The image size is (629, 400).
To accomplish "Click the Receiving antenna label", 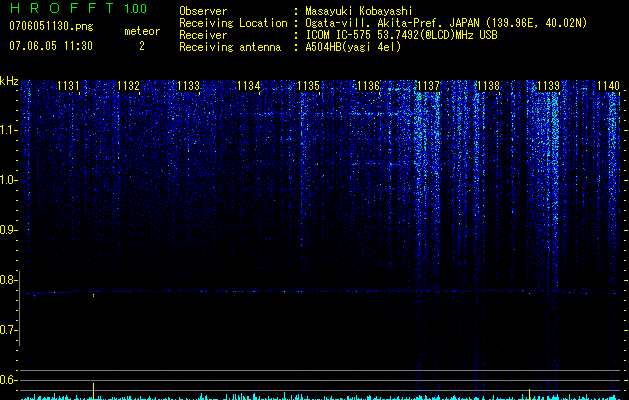I will 230,47.
